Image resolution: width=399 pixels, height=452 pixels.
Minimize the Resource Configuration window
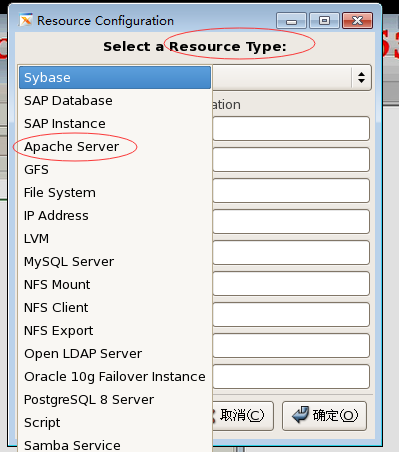coord(291,21)
